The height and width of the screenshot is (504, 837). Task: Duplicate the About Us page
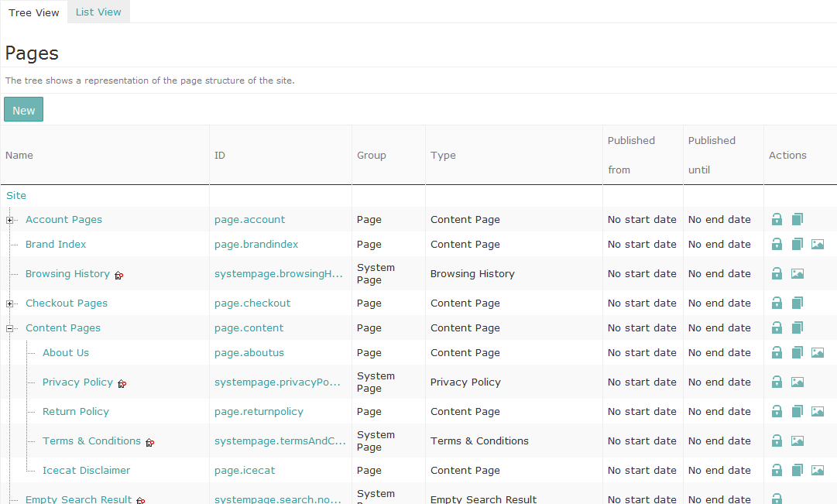coord(798,352)
